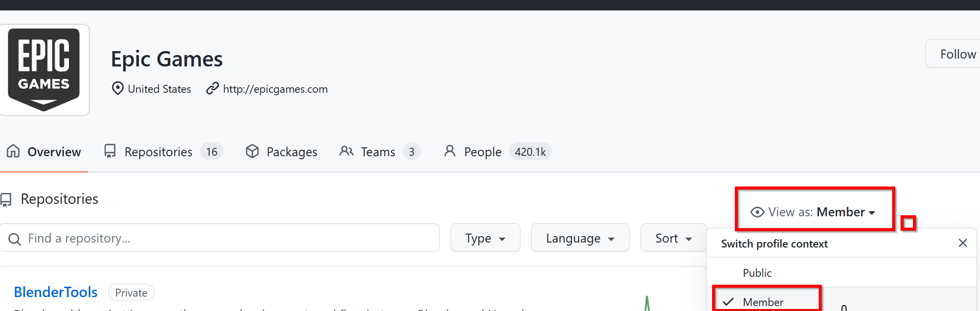Click the location pin icon
The height and width of the screenshot is (311, 980).
coord(118,88)
